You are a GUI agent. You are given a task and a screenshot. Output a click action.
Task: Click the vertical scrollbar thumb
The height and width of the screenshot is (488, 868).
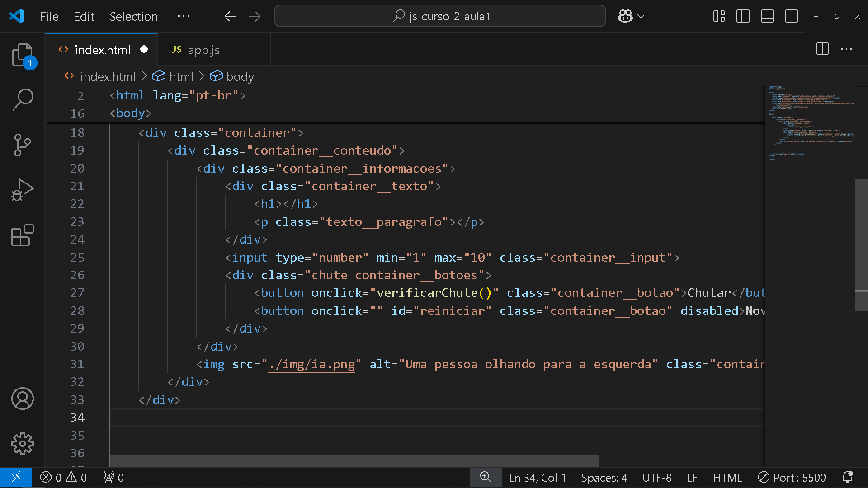pyautogui.click(x=861, y=244)
